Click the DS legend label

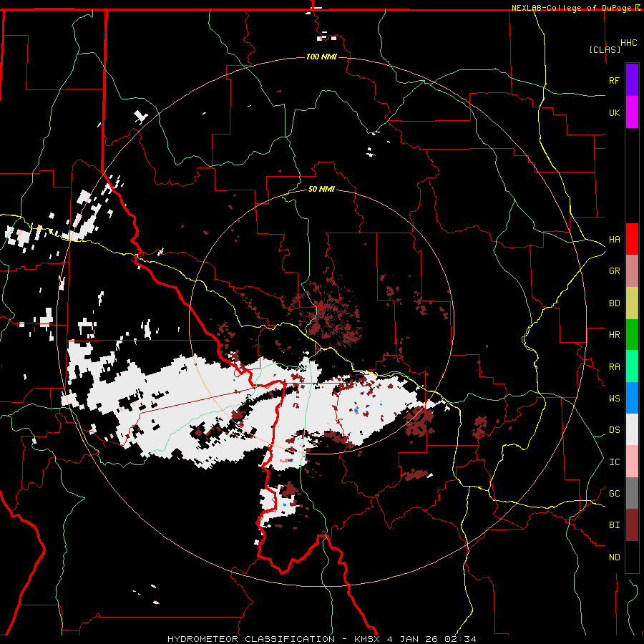click(615, 430)
